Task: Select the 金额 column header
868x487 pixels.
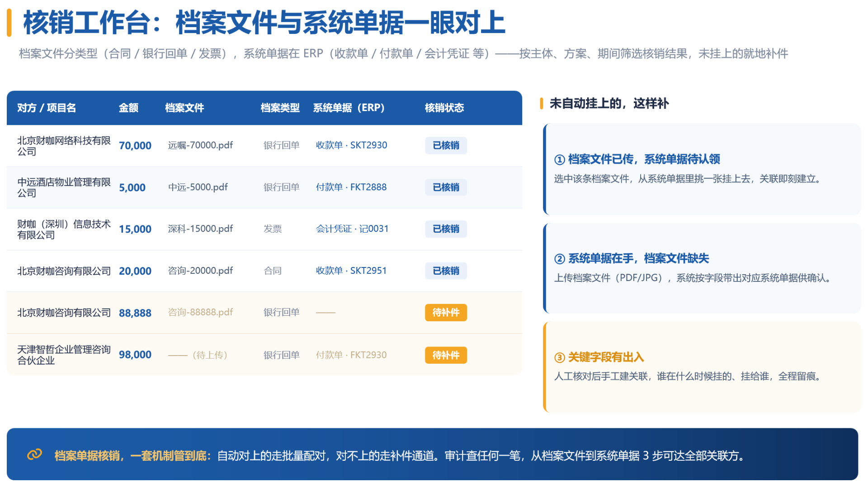Action: click(128, 108)
